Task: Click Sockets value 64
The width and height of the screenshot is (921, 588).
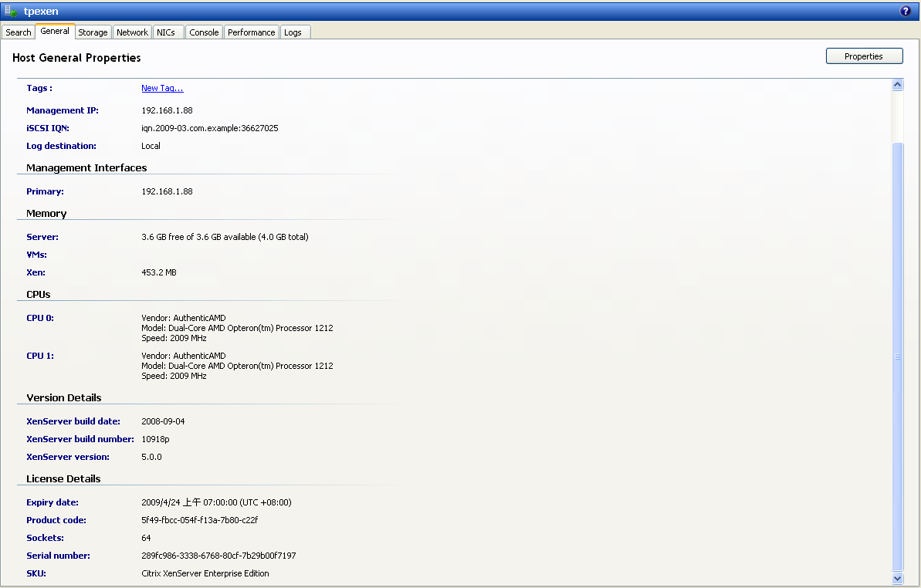Action: tap(146, 538)
